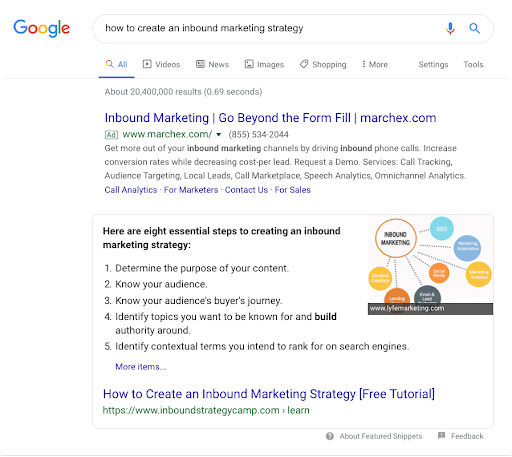Click the inboundstrategycamp.com URL
Viewport: 512px width, 457px height.
206,410
